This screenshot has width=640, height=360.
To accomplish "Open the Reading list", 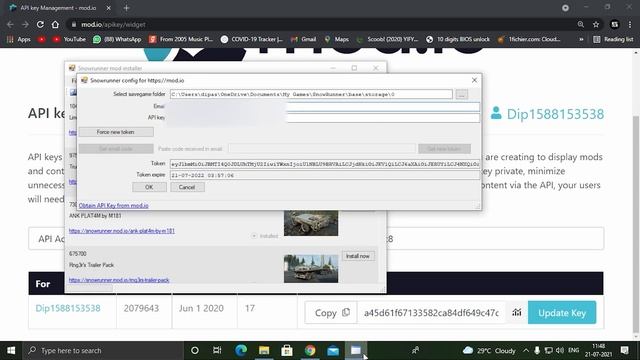I will coord(613,39).
